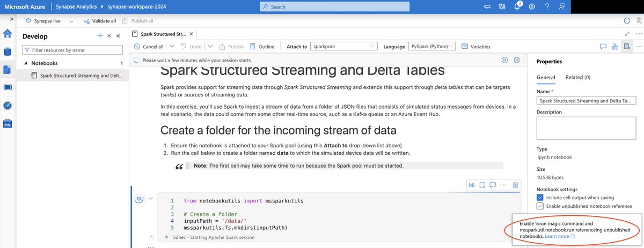
Task: Add a comment to the code cell
Action: tap(493, 185)
